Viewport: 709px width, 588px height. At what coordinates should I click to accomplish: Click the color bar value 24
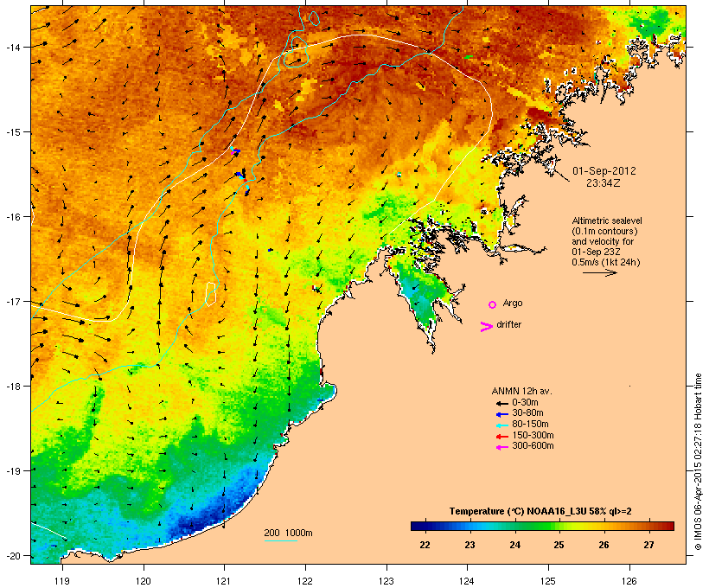pyautogui.click(x=514, y=545)
